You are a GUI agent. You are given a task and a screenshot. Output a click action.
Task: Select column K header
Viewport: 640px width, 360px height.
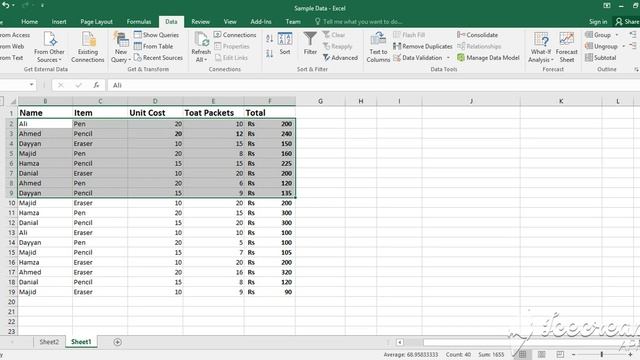(x=561, y=101)
